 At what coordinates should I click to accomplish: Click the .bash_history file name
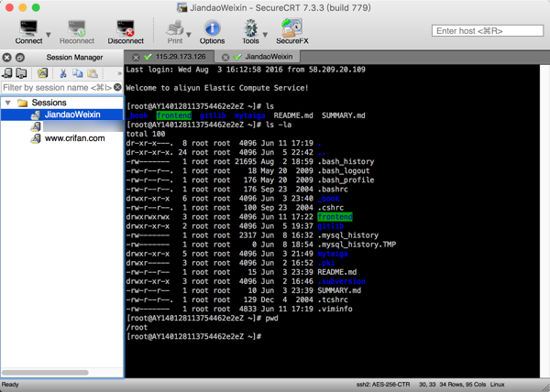point(346,161)
